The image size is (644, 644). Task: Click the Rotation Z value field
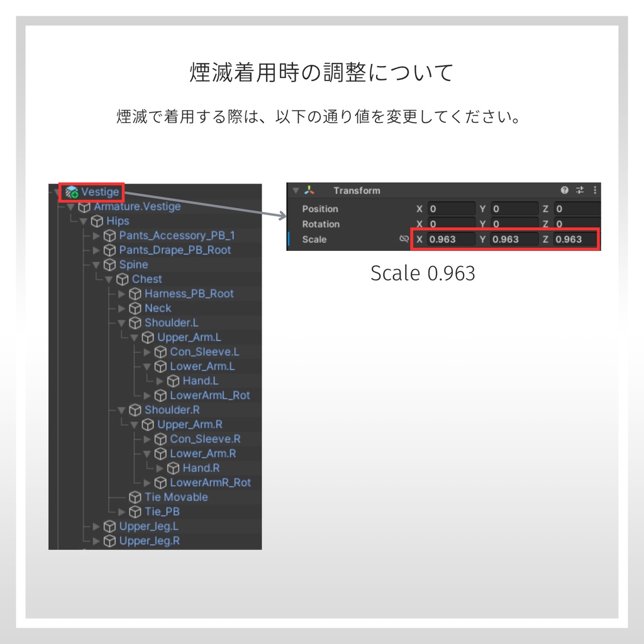(577, 224)
